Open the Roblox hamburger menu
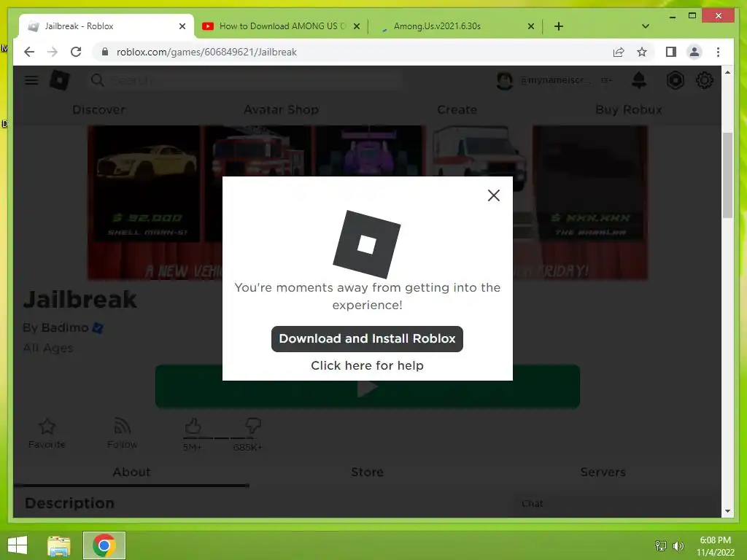 (x=31, y=80)
